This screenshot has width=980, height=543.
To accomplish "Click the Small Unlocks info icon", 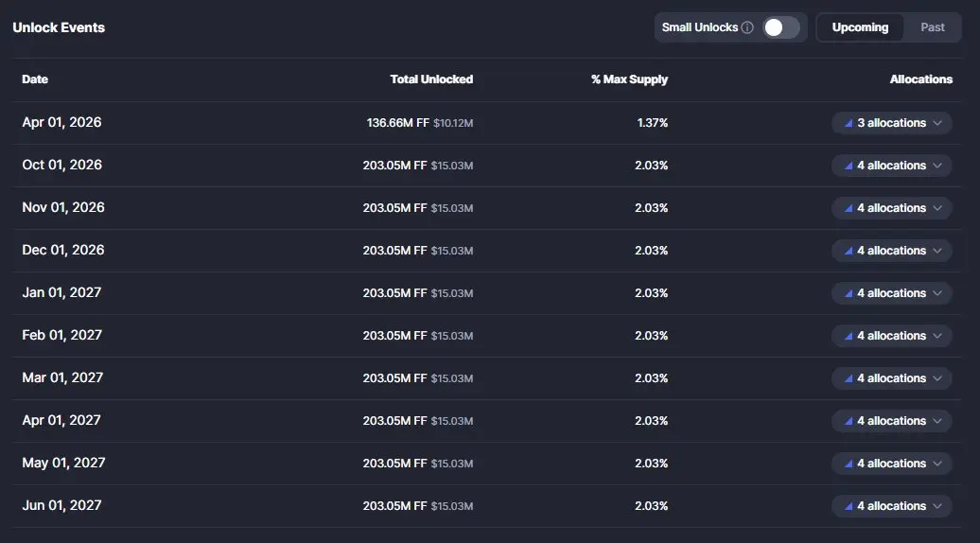I will (747, 27).
